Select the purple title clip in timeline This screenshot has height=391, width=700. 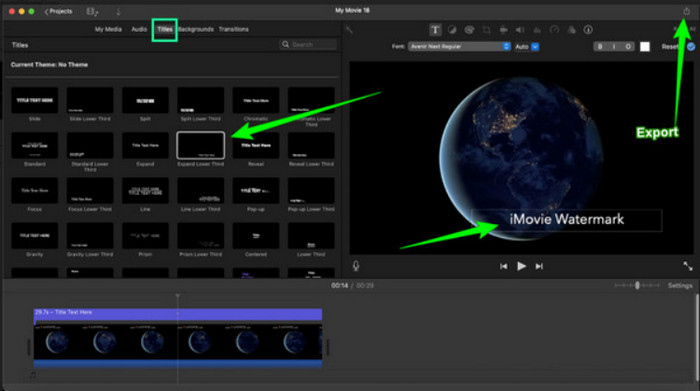click(178, 315)
